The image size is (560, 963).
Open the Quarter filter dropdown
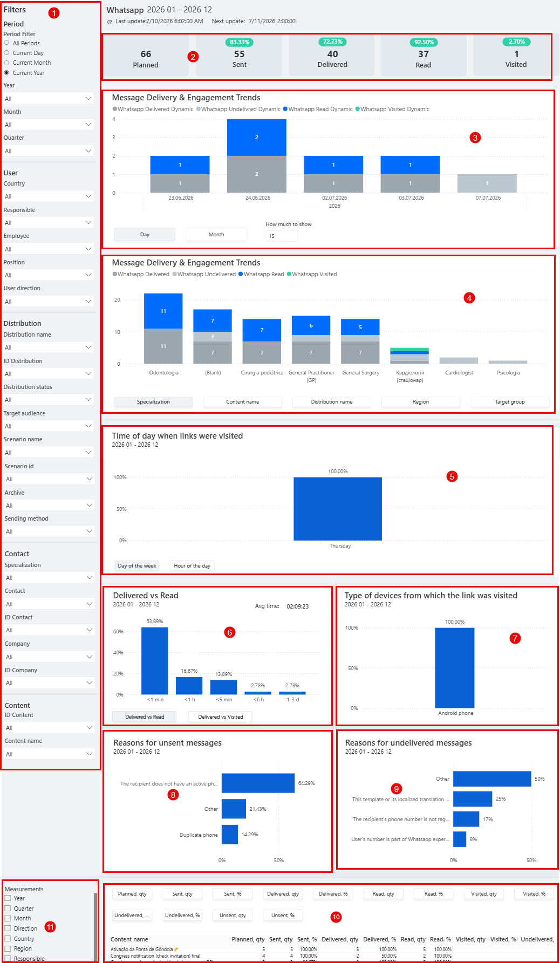49,151
